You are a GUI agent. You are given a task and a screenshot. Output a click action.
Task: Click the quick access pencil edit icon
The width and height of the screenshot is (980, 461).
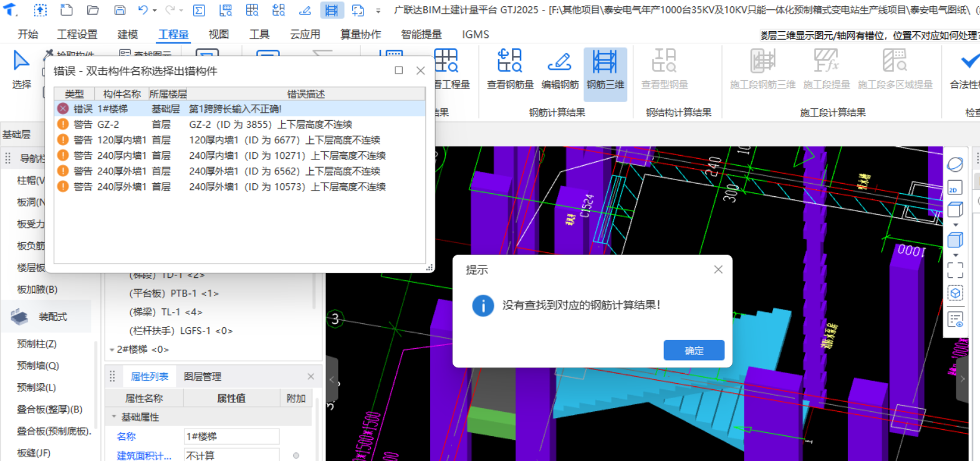[x=305, y=10]
